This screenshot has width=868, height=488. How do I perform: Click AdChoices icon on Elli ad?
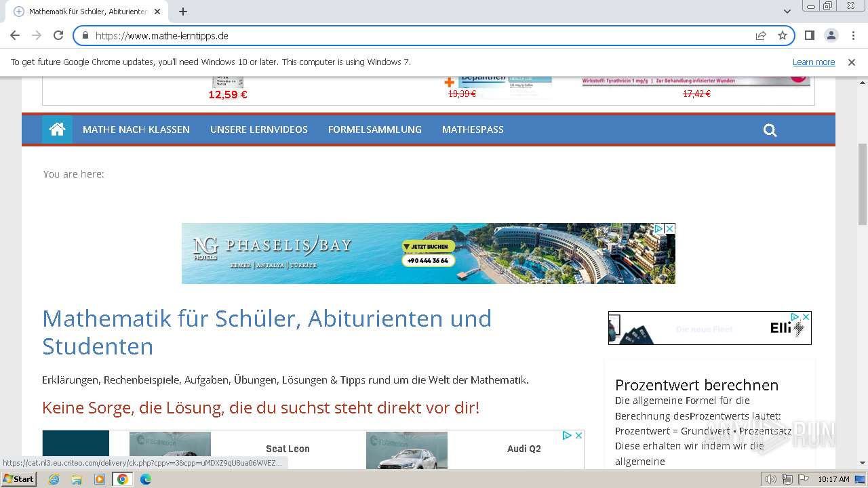(795, 317)
